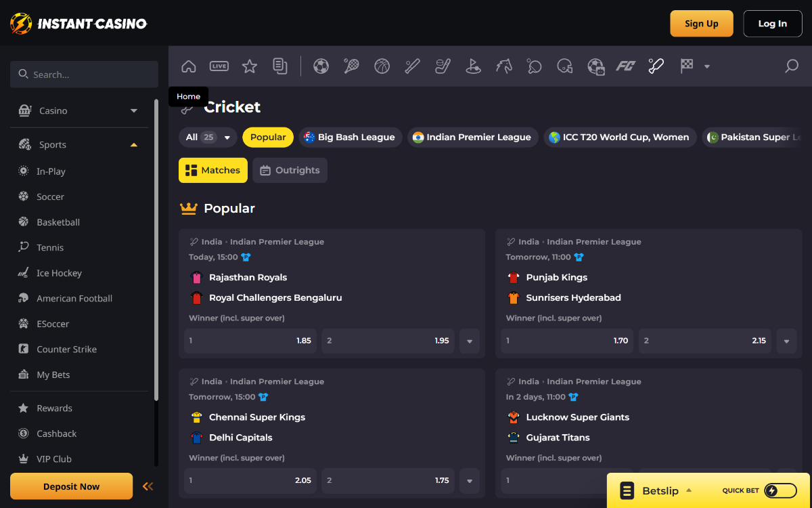Select the soccer ball sport icon
This screenshot has width=812, height=508.
tap(321, 66)
